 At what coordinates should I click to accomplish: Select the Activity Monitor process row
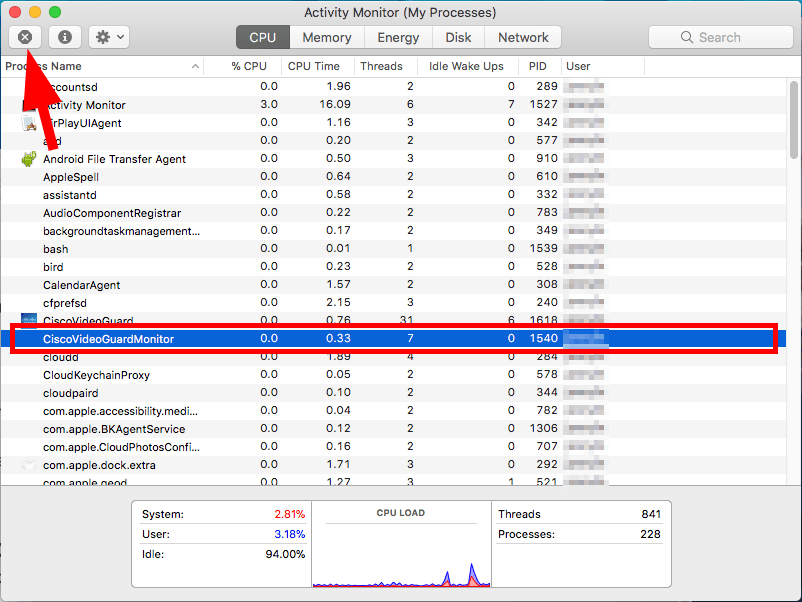(393, 105)
